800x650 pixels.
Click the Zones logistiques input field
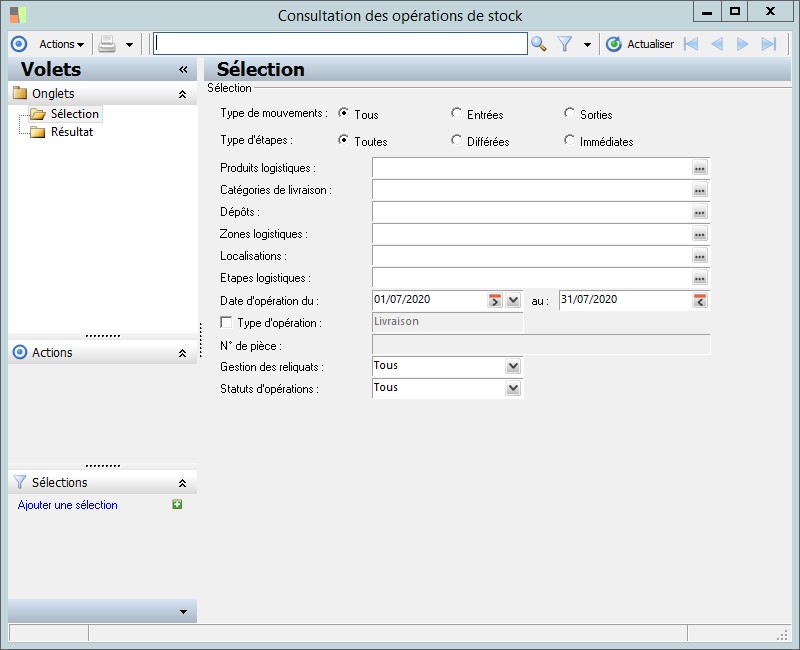pos(531,234)
